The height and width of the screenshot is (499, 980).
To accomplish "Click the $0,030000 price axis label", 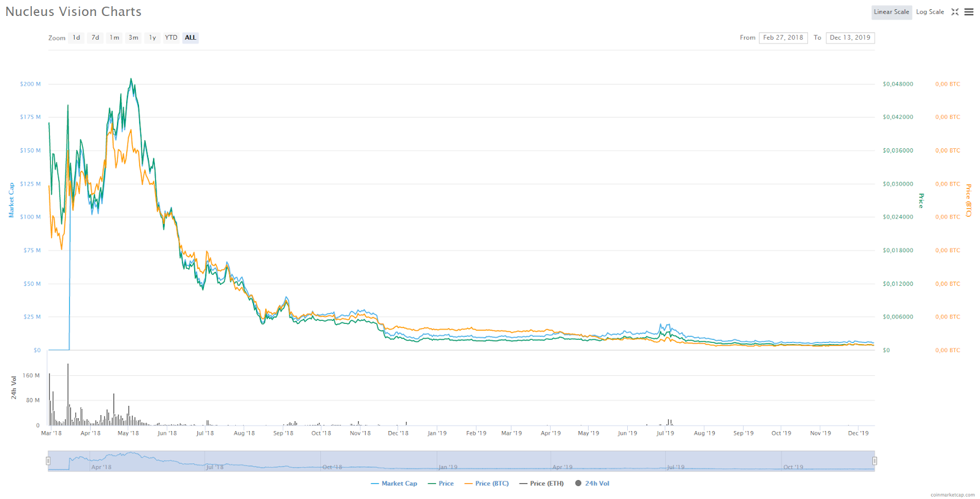I will (898, 184).
